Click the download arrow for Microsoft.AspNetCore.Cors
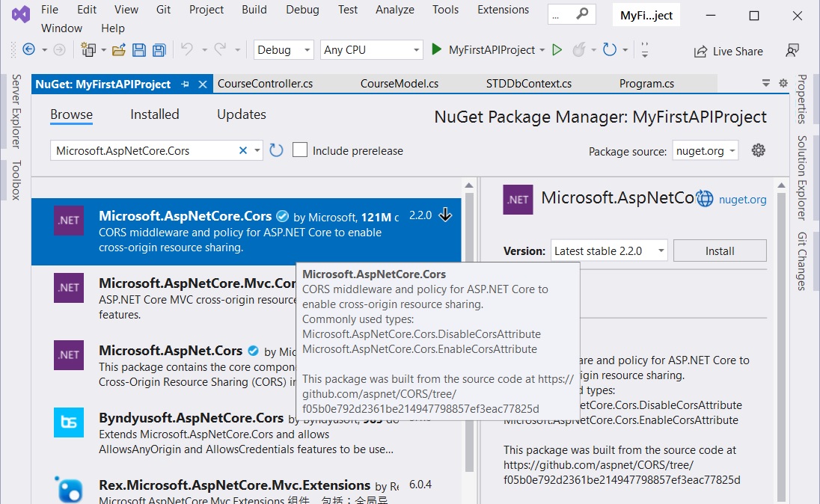Viewport: 820px width, 504px height. pyautogui.click(x=446, y=215)
